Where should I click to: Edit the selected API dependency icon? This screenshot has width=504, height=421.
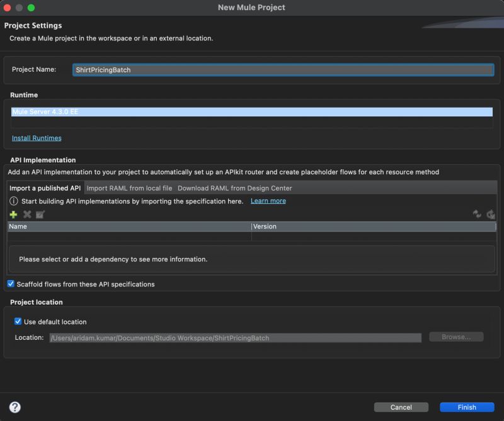click(x=40, y=214)
